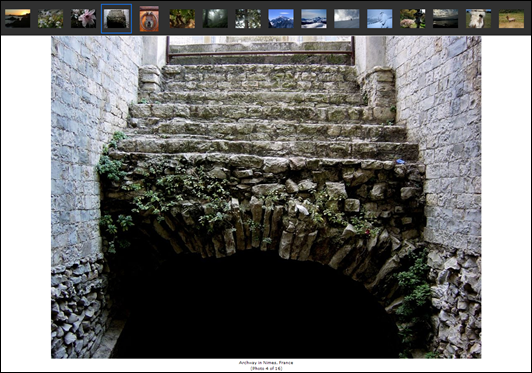Select the highlighted stone archway thumbnail
532x373 pixels.
[116, 18]
